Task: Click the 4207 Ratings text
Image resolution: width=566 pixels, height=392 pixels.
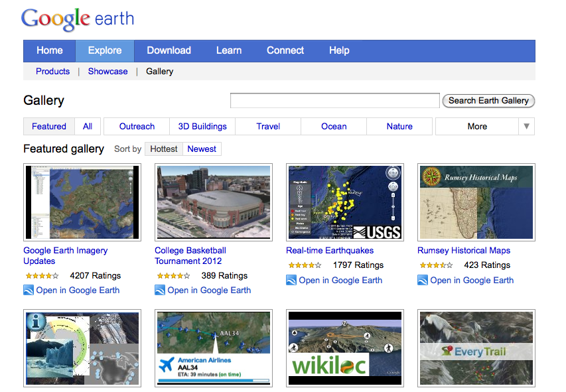Action: tap(96, 276)
